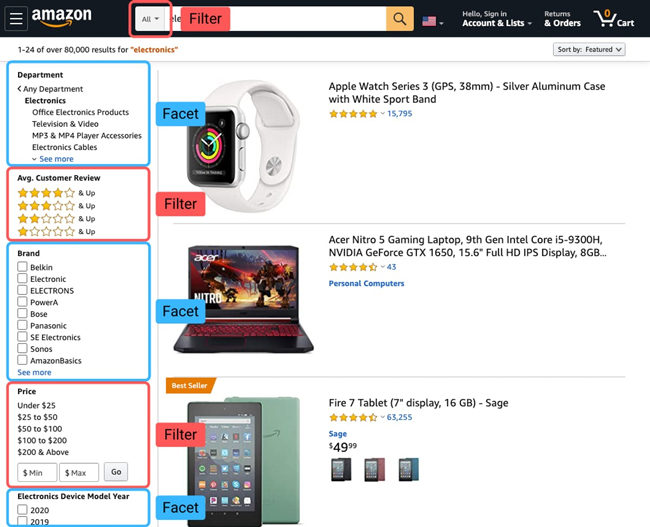The image size is (650, 527).
Task: Click the Go price button
Action: [116, 472]
